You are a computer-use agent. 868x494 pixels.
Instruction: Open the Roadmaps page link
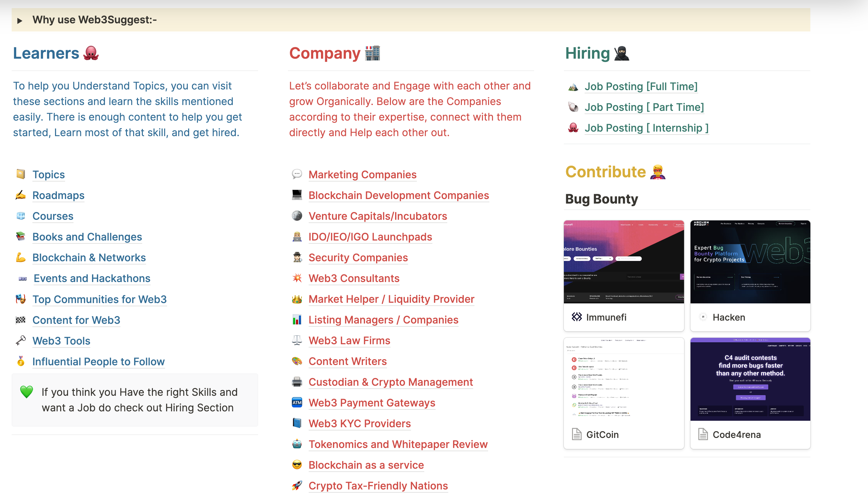58,195
